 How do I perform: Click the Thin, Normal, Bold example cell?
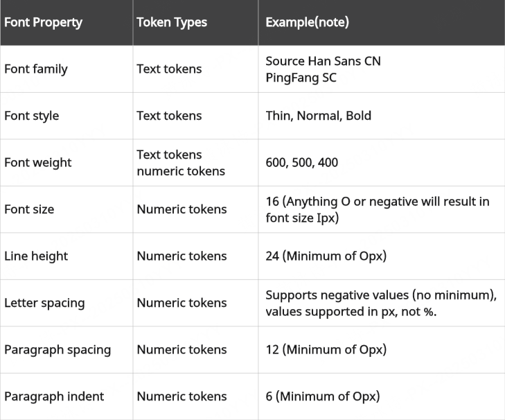point(318,116)
